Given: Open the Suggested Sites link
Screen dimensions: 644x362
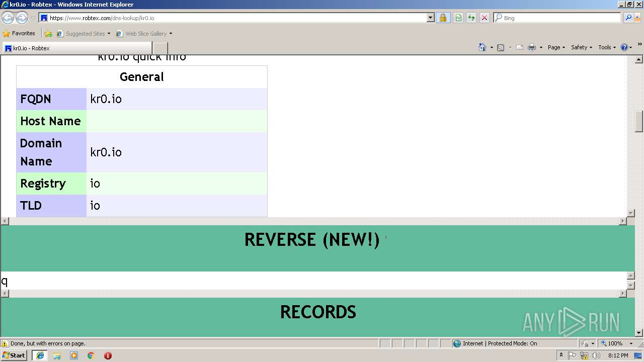Looking at the screenshot, I should [x=83, y=34].
